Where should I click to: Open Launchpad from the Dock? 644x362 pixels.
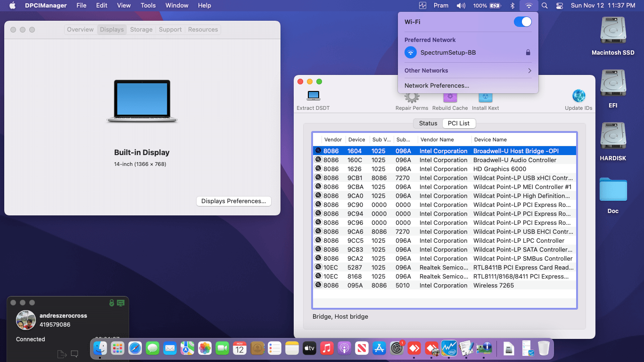click(x=117, y=348)
